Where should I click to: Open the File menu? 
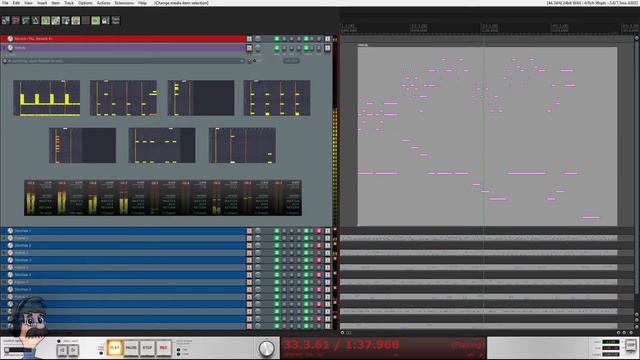click(5, 3)
